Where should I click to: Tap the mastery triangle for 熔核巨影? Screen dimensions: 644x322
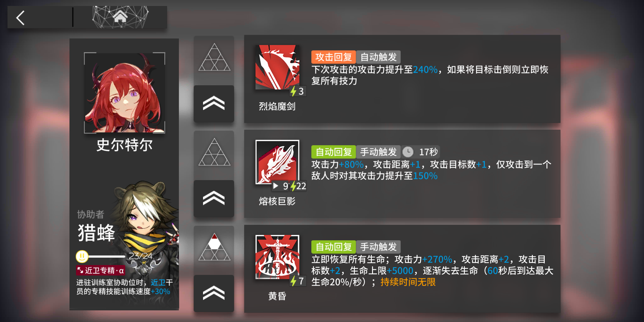tap(214, 152)
